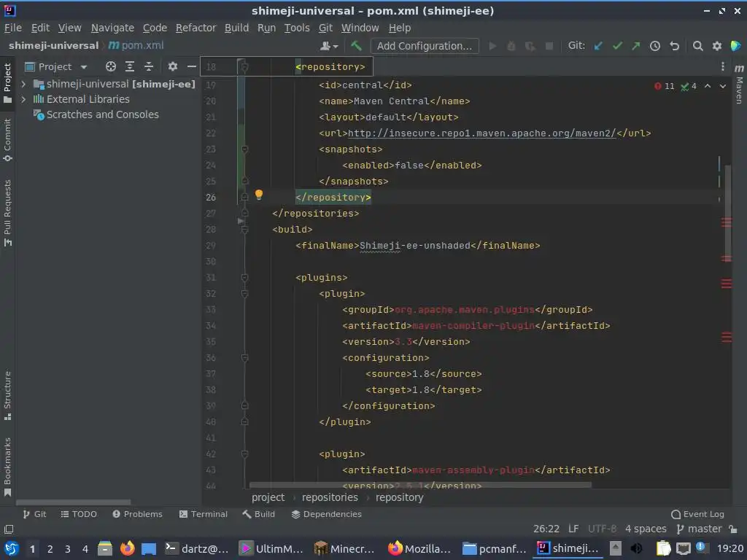Click the errors count indicator 11
The height and width of the screenshot is (560, 747).
tap(664, 86)
